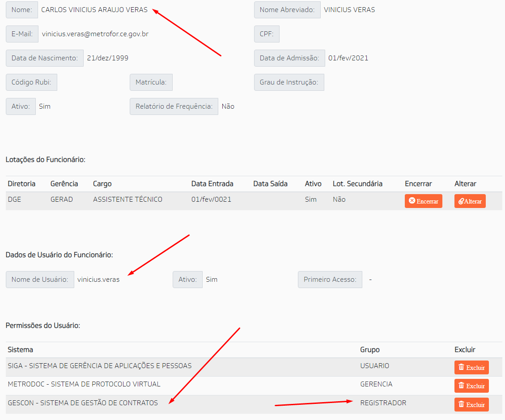This screenshot has height=420, width=505.
Task: Click the X icon inside Encerrar button
Action: pyautogui.click(x=412, y=201)
